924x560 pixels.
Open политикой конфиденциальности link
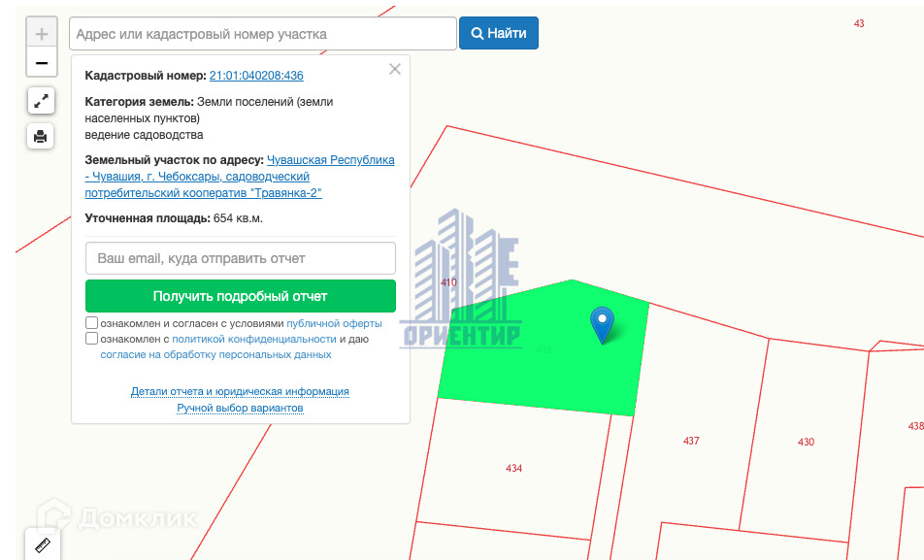pyautogui.click(x=254, y=339)
